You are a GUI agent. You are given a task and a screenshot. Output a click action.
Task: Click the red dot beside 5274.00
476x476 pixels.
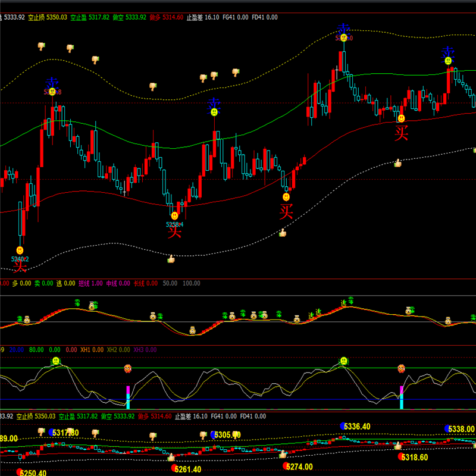click(286, 465)
